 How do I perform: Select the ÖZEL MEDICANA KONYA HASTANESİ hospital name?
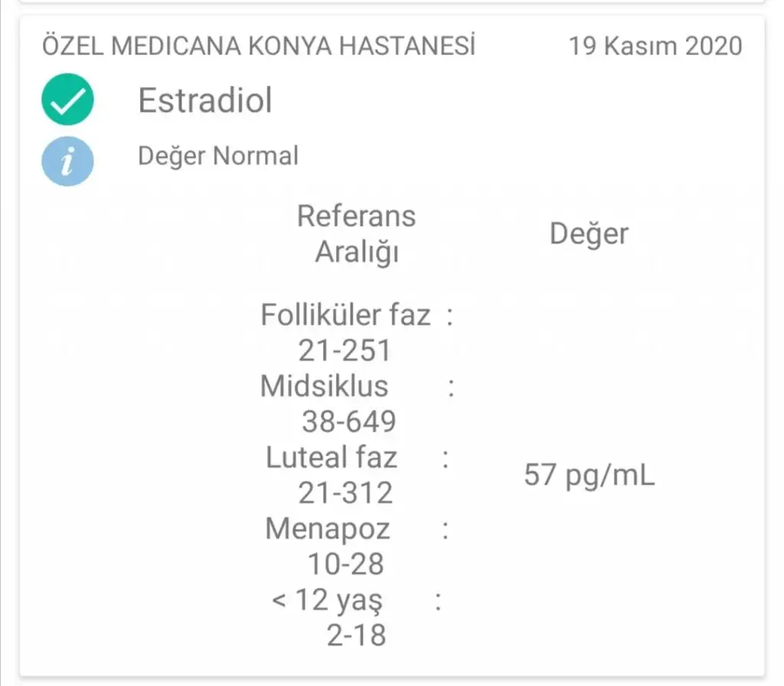[259, 46]
